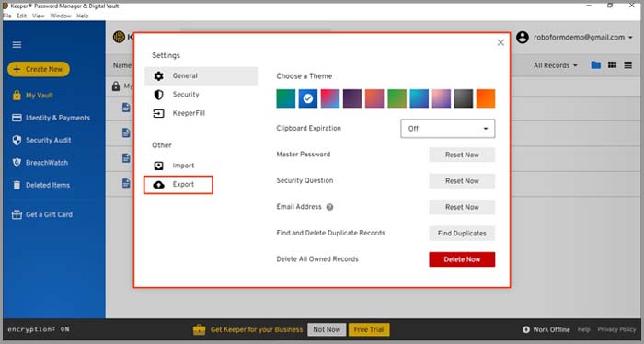Open the roboformdemo@gmail.com account dropdown
The width and height of the screenshot is (644, 344).
pos(582,38)
